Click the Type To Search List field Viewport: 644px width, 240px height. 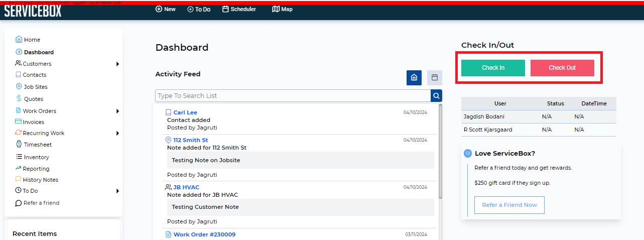[293, 95]
